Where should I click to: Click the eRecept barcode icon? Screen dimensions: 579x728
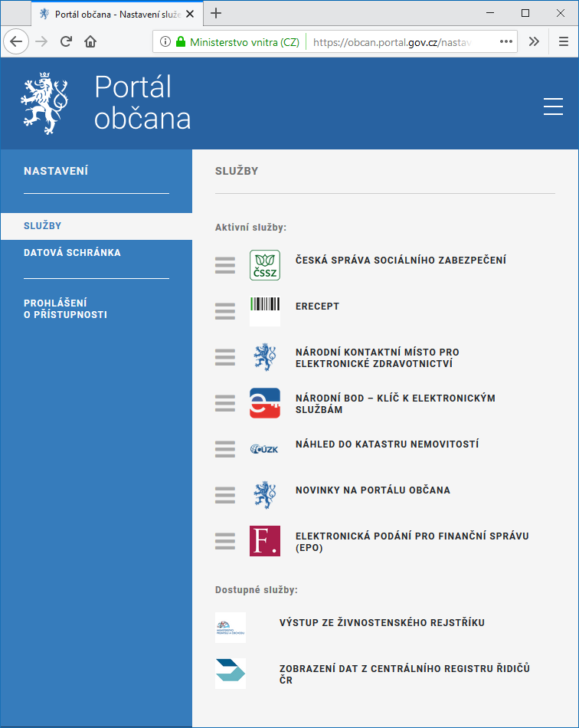click(265, 311)
